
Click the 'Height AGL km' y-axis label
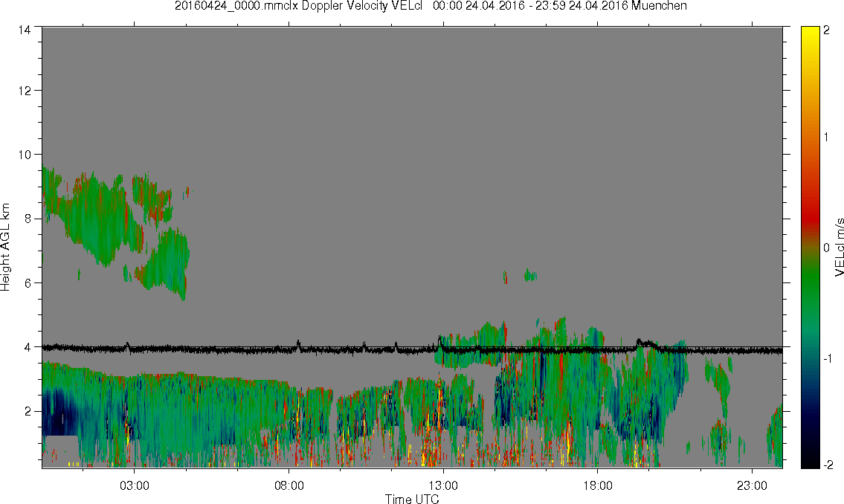pyautogui.click(x=5, y=247)
